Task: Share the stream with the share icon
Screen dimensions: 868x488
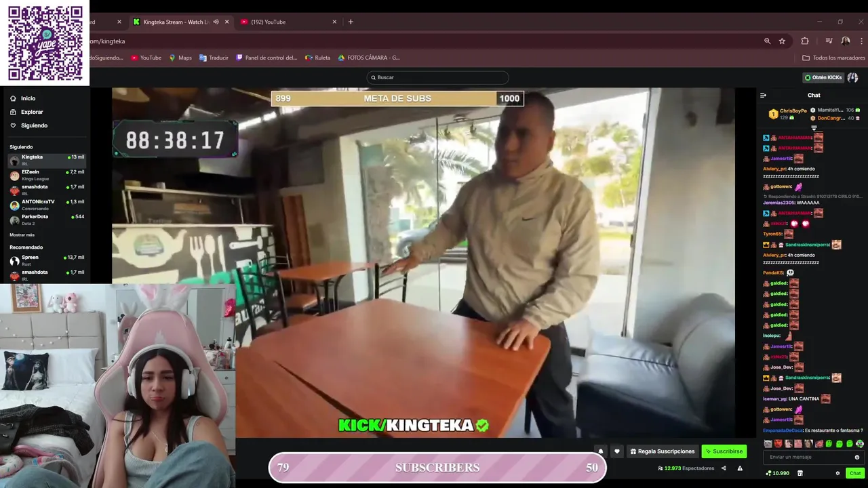Action: pyautogui.click(x=724, y=468)
